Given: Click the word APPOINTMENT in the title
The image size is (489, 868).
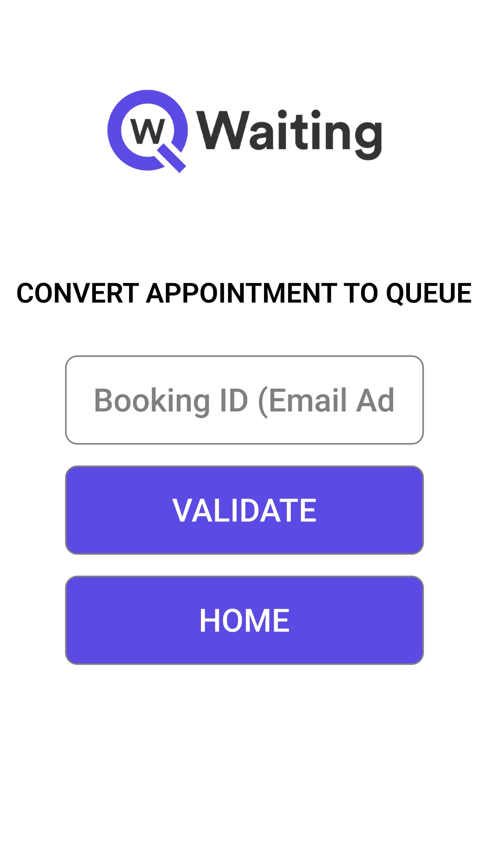Looking at the screenshot, I should (241, 293).
